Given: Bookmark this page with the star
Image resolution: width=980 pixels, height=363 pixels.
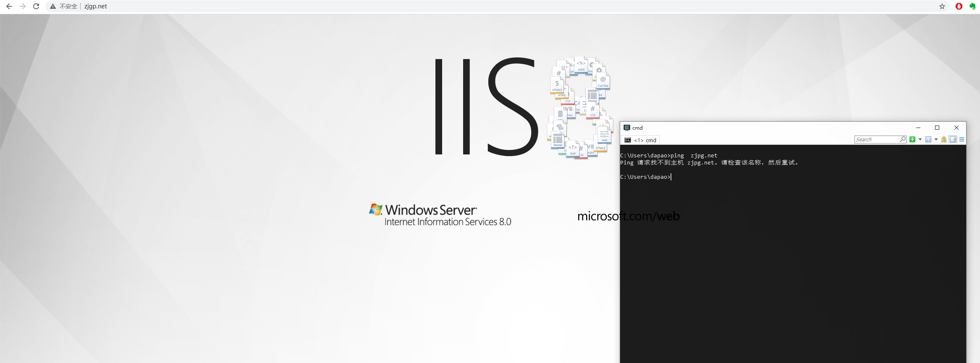Looking at the screenshot, I should tap(942, 6).
